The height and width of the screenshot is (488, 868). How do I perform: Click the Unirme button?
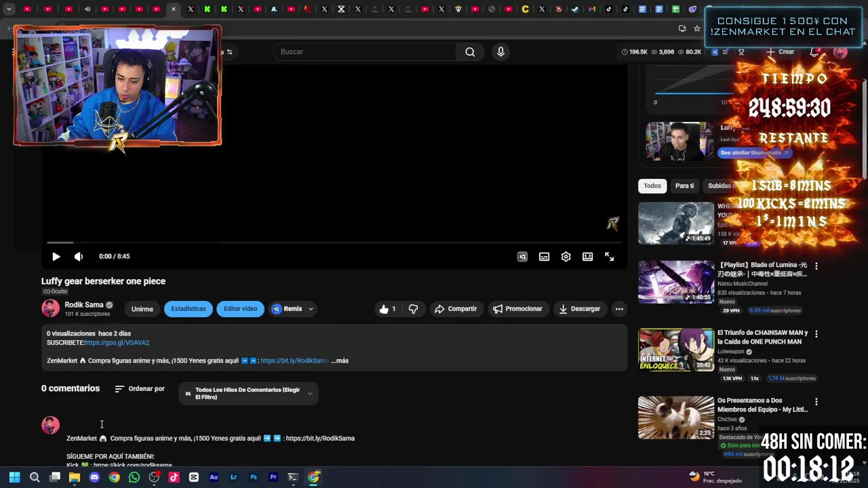pyautogui.click(x=142, y=309)
